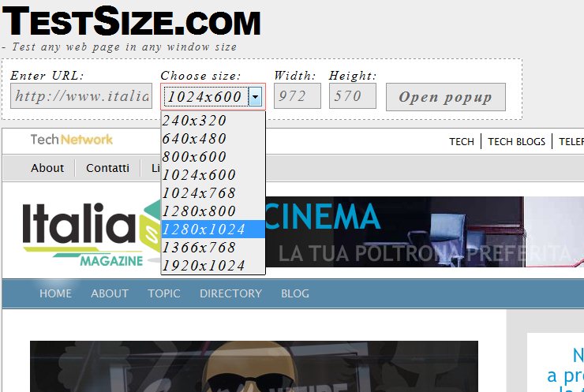Screen dimensions: 584x392
Task: Open the Choose size combo box arrow
Action: [255, 97]
